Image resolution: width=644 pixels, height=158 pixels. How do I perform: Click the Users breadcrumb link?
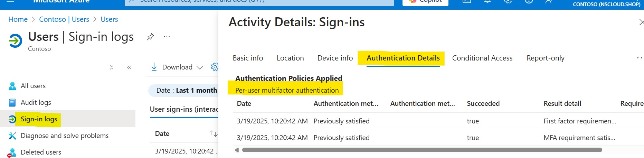[109, 19]
